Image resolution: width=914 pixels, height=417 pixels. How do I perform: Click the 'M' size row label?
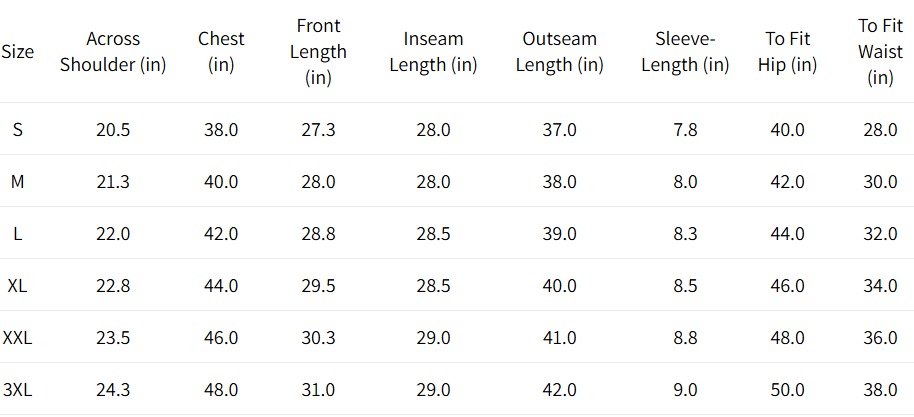click(x=17, y=181)
